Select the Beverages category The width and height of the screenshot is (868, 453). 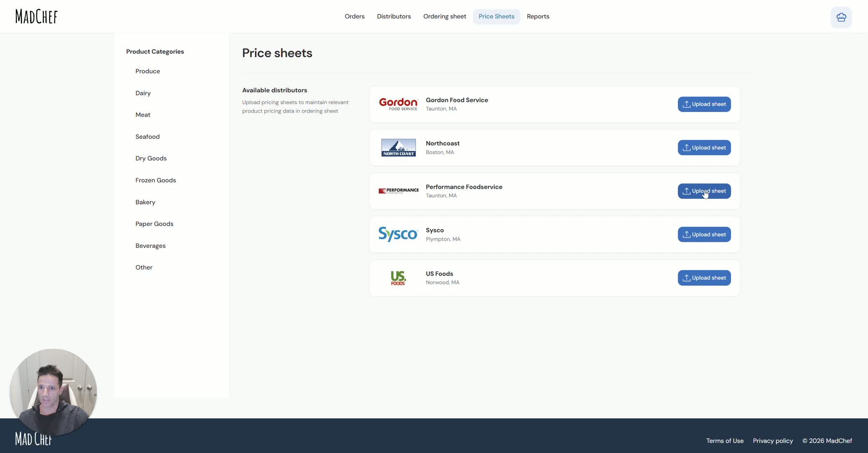pyautogui.click(x=151, y=246)
